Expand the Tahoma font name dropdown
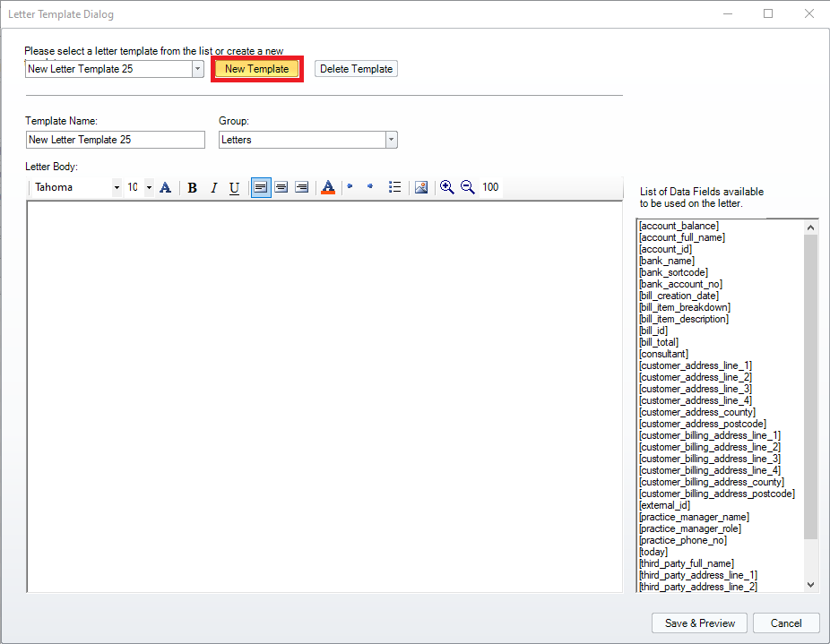 click(x=117, y=188)
